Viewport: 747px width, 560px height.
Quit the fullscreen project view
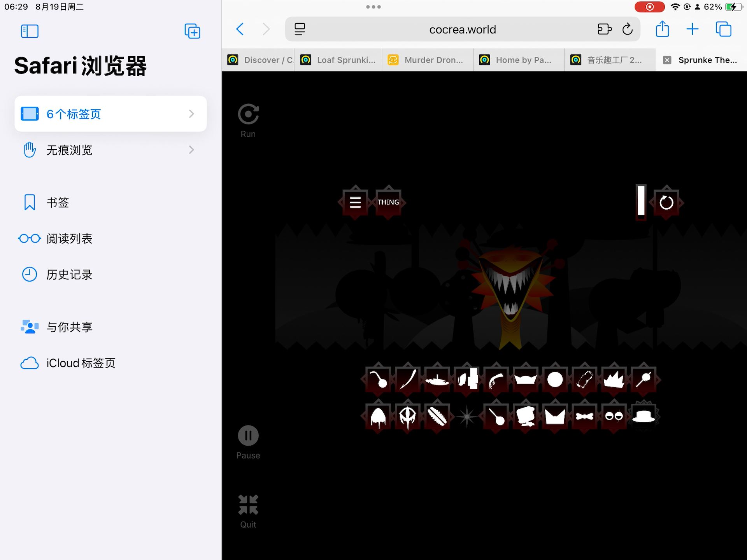click(248, 505)
